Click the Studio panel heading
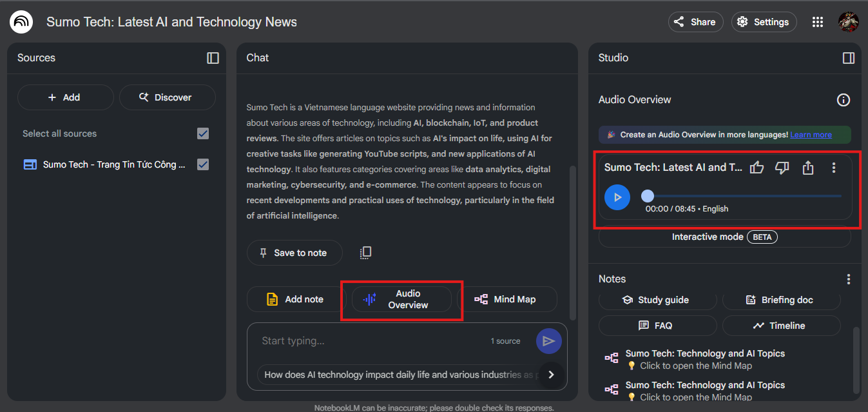The height and width of the screenshot is (412, 868). coord(613,58)
